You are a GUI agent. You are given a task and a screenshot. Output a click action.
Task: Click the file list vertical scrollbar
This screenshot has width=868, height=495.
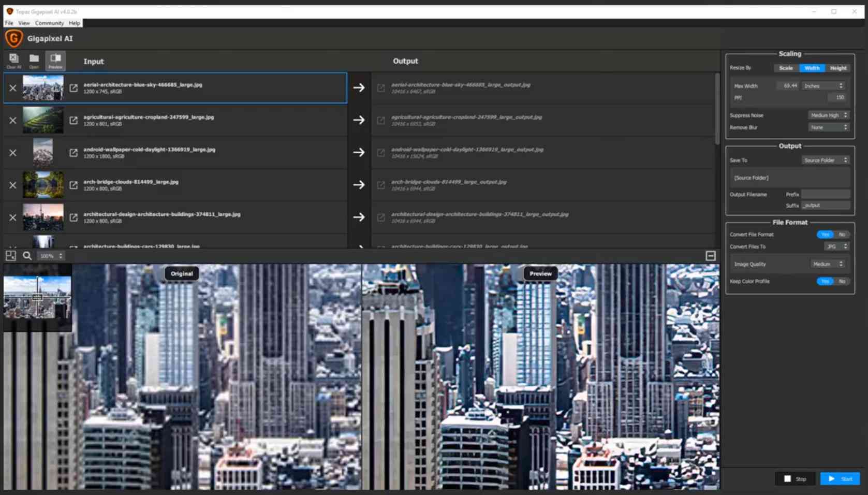pos(717,109)
